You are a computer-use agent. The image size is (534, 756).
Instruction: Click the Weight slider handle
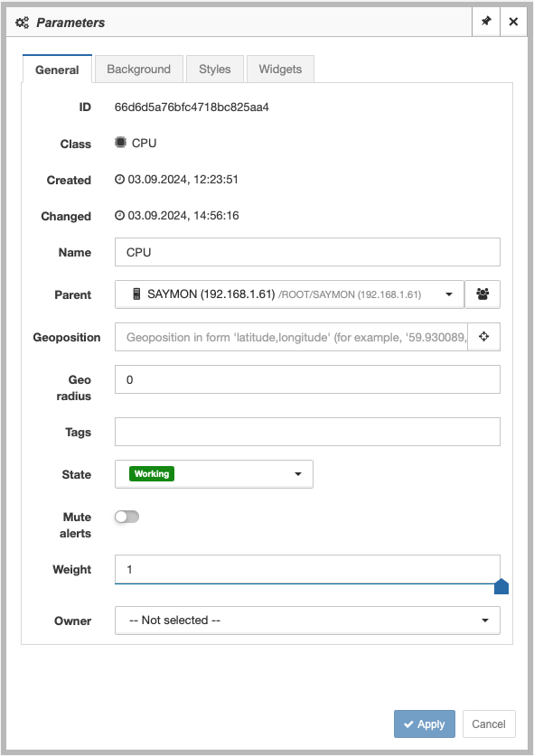501,586
